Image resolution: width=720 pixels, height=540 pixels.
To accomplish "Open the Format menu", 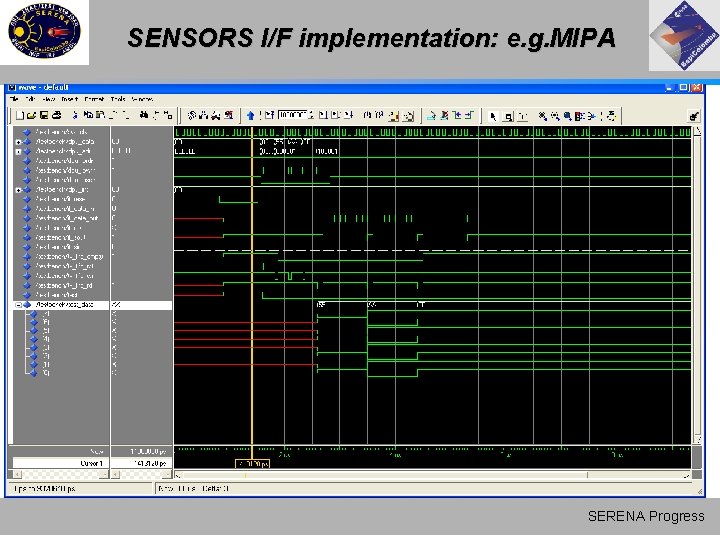I will [94, 99].
